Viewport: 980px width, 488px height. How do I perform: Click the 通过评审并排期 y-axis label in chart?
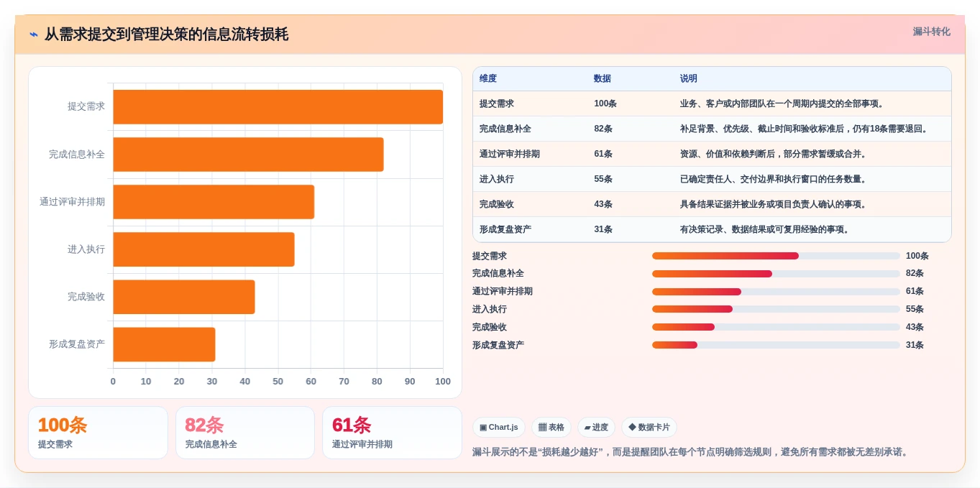pos(72,201)
